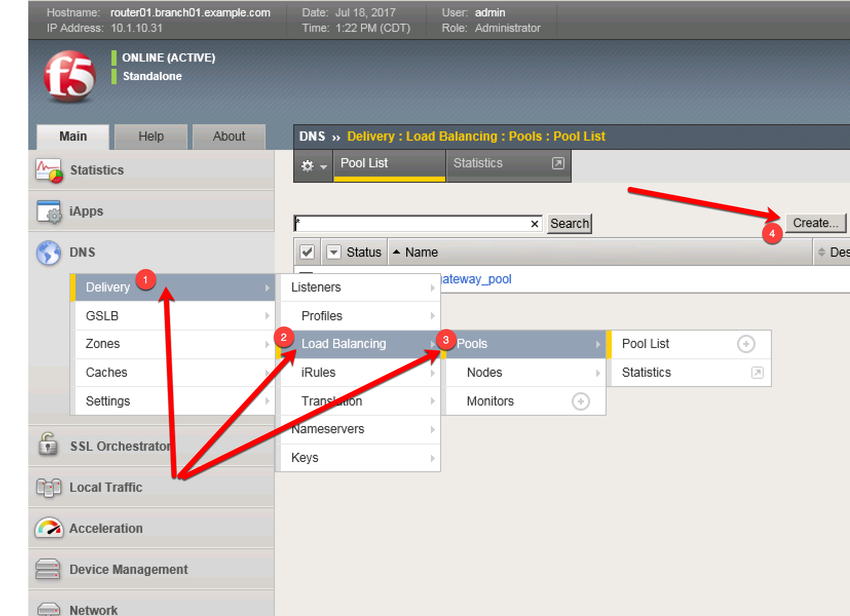This screenshot has height=616, width=850.
Task: Click the F5 logo
Action: point(70,76)
